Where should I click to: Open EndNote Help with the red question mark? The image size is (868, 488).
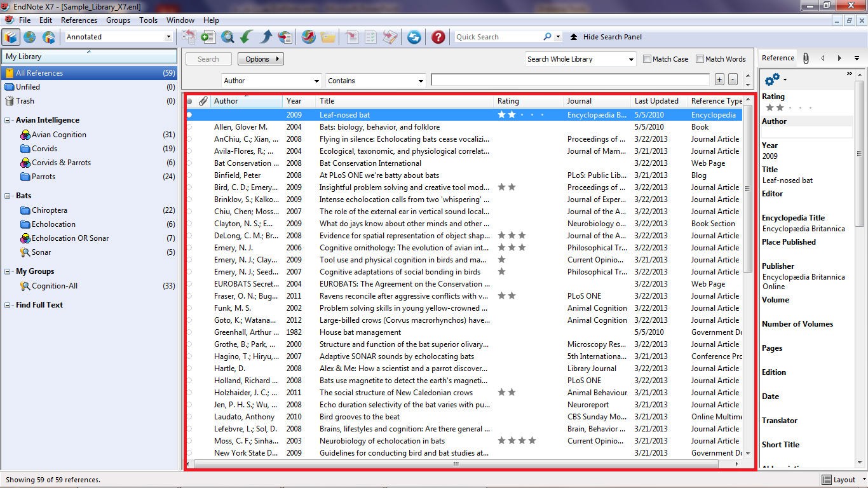pos(438,37)
